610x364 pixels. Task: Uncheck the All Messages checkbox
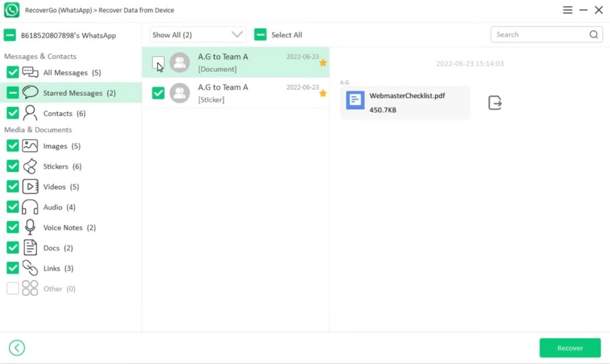pyautogui.click(x=12, y=72)
